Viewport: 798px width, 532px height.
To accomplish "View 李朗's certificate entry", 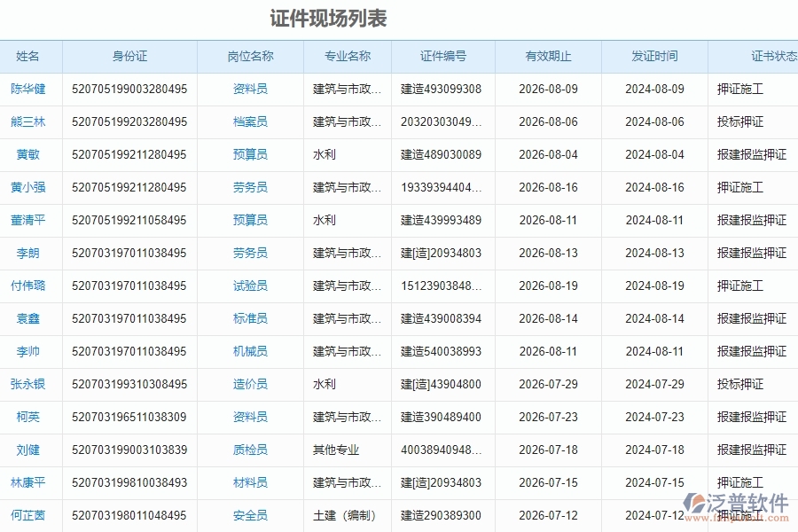I will coord(30,253).
